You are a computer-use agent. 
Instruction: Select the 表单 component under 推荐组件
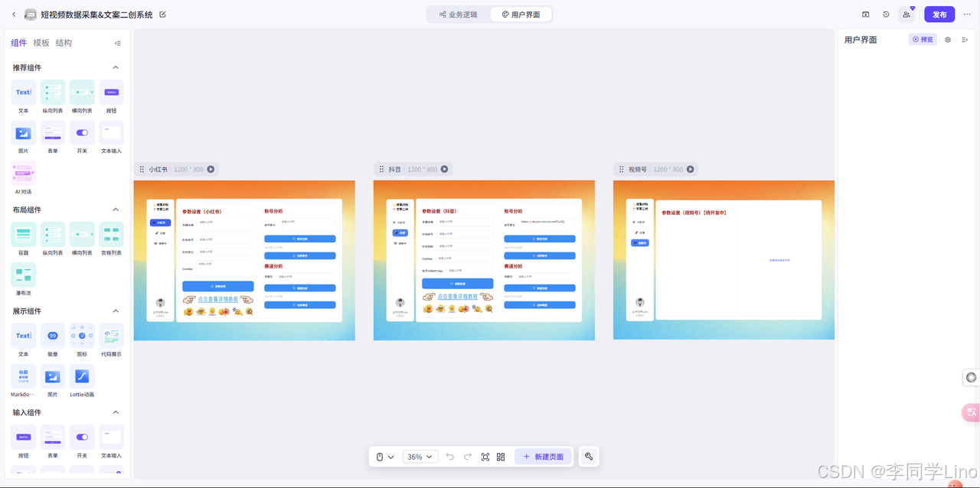click(x=53, y=138)
